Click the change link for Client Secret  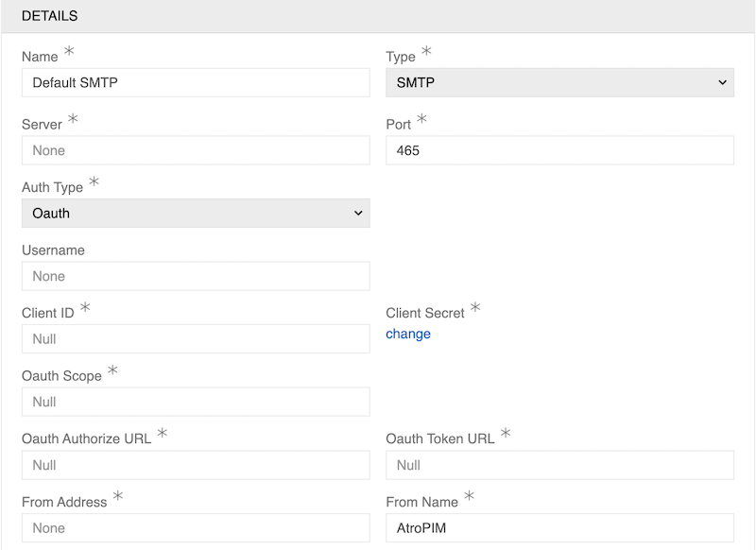point(407,334)
